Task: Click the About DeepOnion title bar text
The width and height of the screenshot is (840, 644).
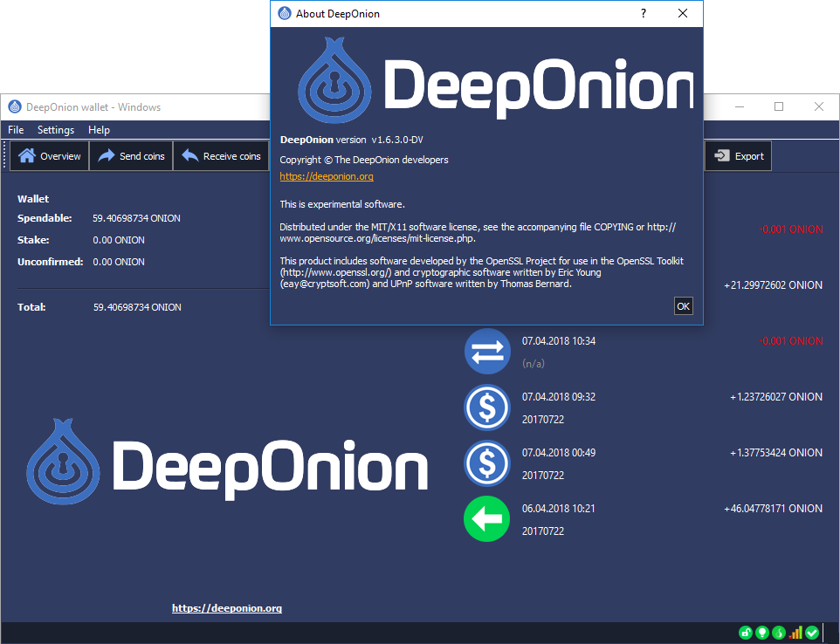Action: coord(338,14)
